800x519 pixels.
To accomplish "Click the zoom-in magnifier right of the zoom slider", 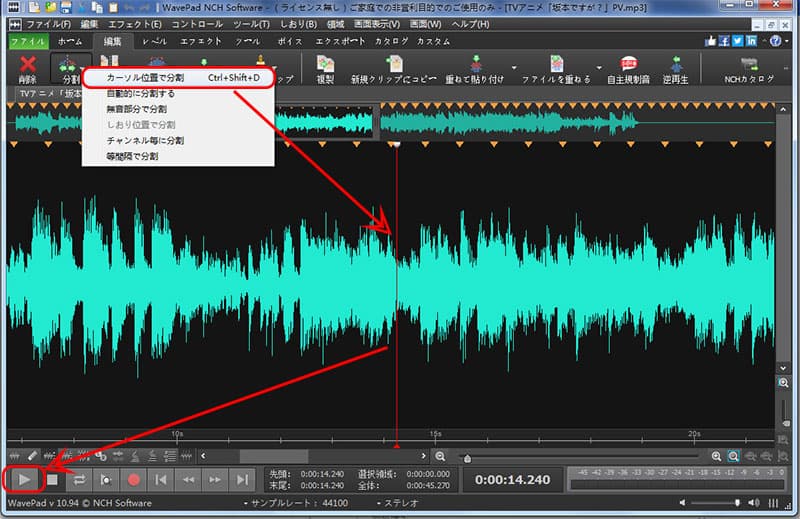I will [x=716, y=456].
